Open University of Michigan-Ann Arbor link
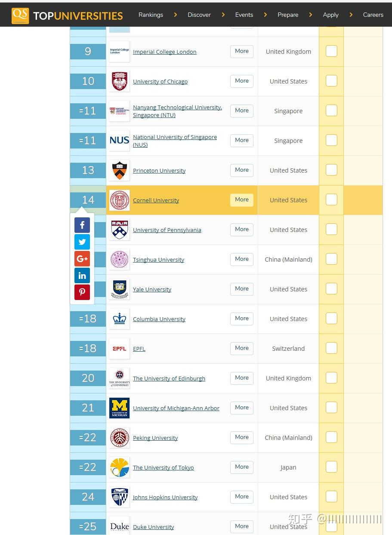 pyautogui.click(x=176, y=408)
